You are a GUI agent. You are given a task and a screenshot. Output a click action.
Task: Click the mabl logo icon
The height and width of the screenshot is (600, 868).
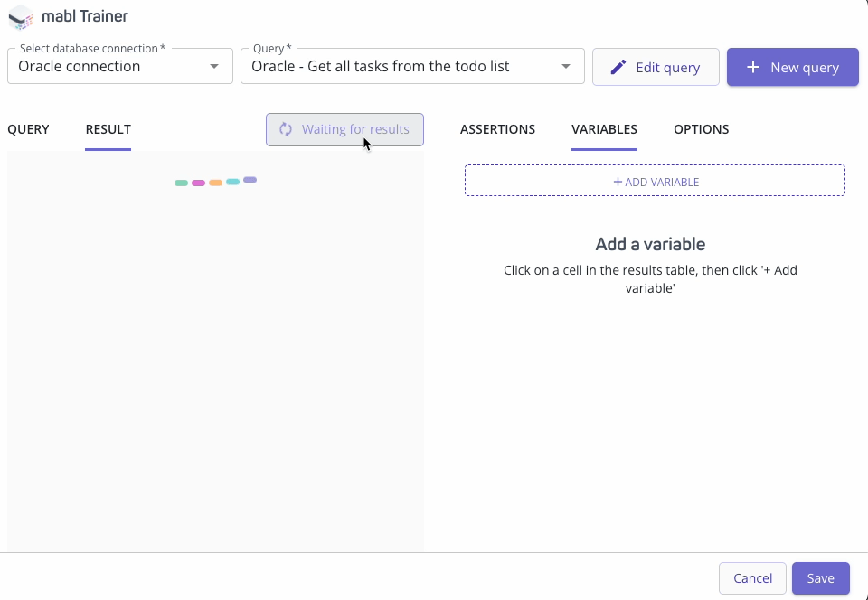pos(21,17)
